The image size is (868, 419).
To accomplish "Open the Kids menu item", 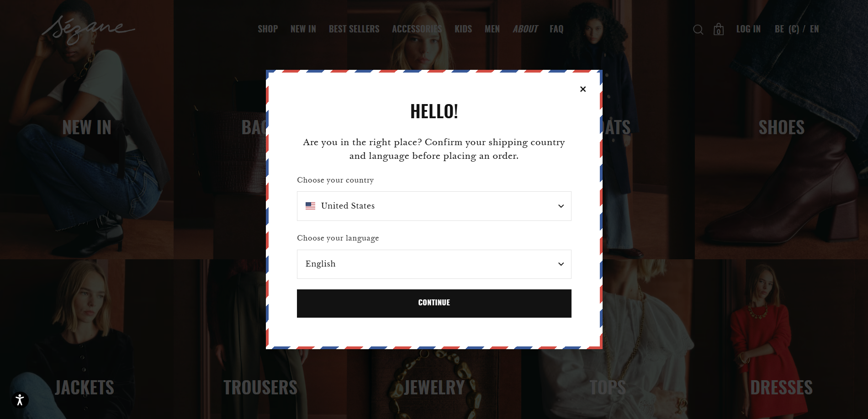I will pyautogui.click(x=463, y=29).
